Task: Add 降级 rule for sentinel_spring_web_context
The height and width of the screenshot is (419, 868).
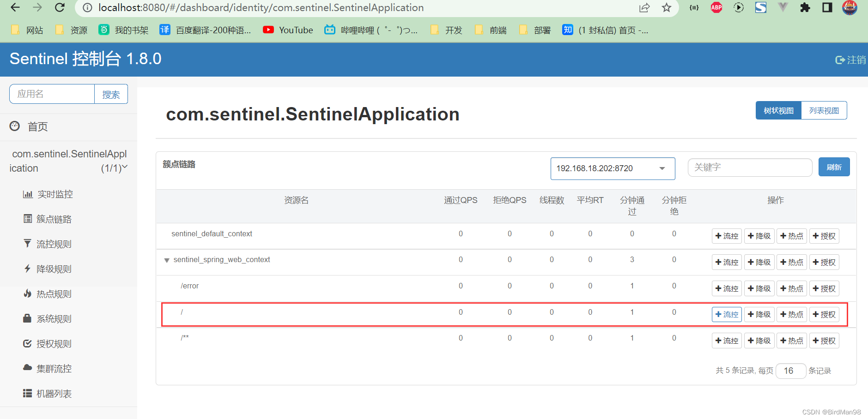Action: point(759,262)
